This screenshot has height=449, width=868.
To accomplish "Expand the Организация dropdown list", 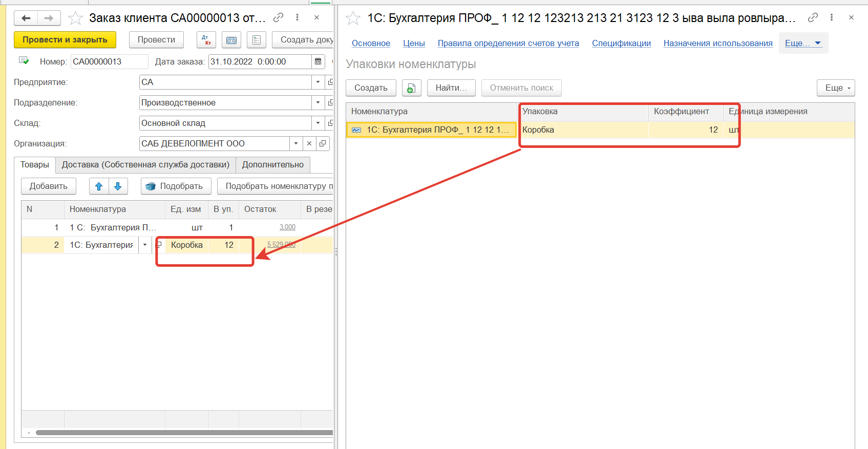I will click(296, 143).
